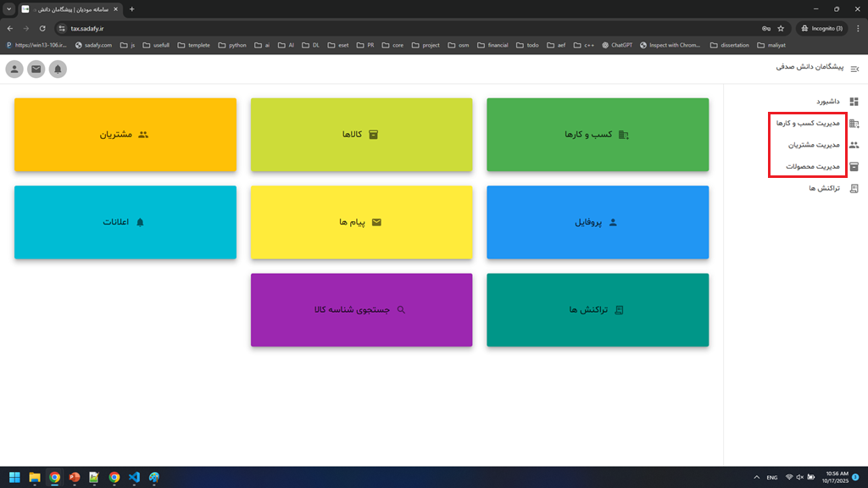This screenshot has width=868, height=488.
Task: Select مدیریت مشتریان in the sidebar menu
Action: 813,145
